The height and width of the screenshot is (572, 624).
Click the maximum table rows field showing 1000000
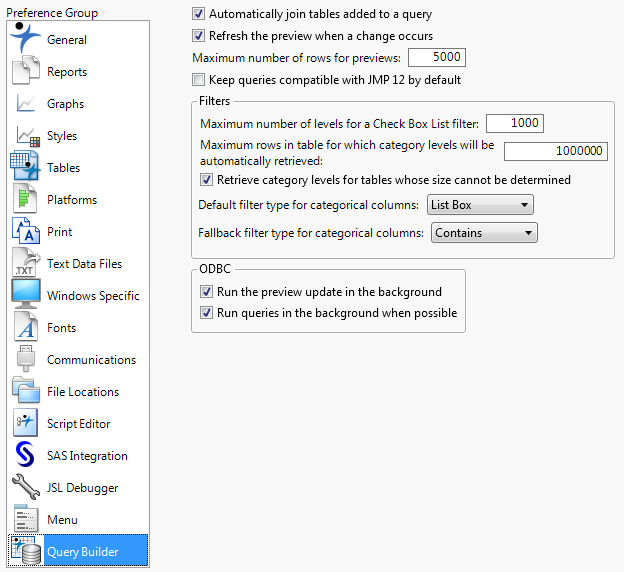point(556,151)
